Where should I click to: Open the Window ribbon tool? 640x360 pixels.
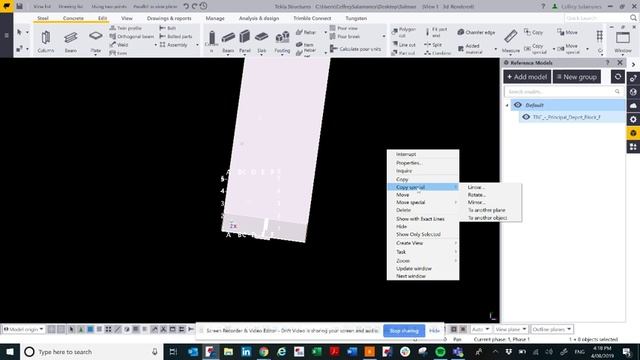pos(623,41)
